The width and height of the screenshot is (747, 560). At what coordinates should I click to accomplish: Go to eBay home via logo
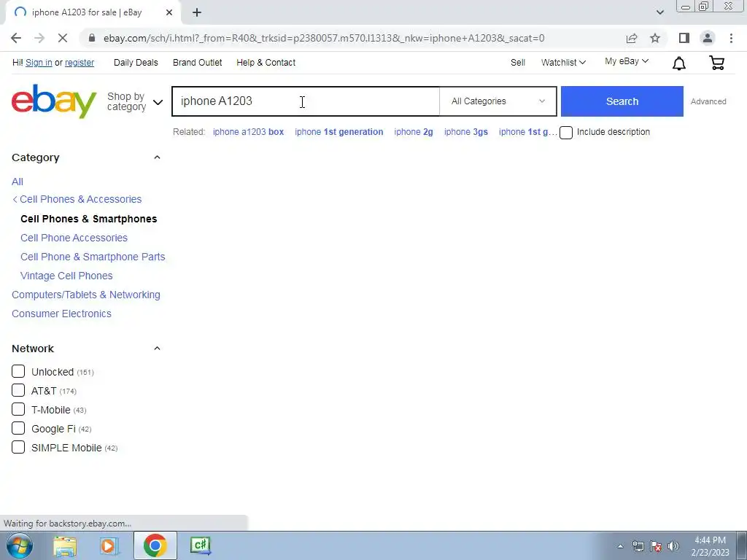point(54,101)
